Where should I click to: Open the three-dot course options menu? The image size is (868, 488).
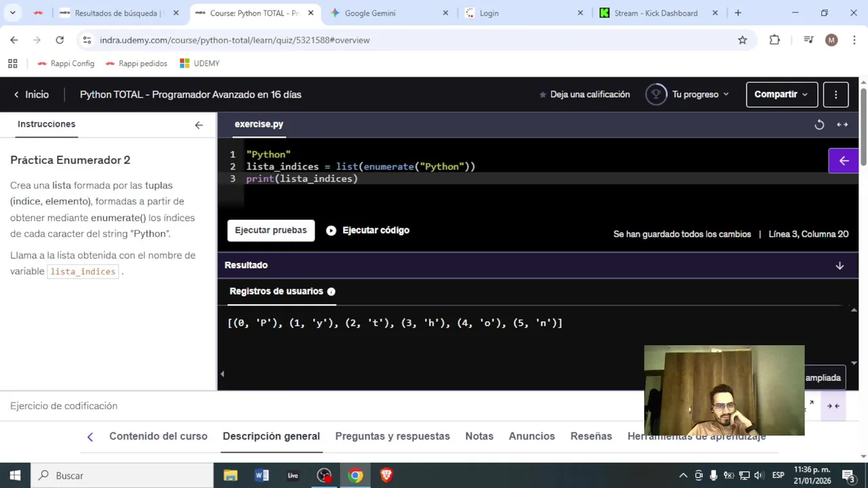[x=835, y=95]
